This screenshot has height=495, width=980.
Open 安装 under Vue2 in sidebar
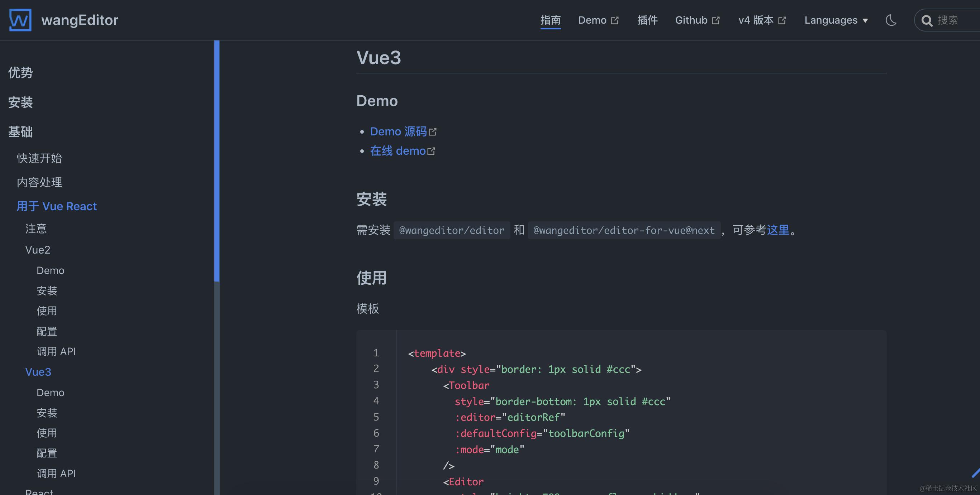coord(47,291)
